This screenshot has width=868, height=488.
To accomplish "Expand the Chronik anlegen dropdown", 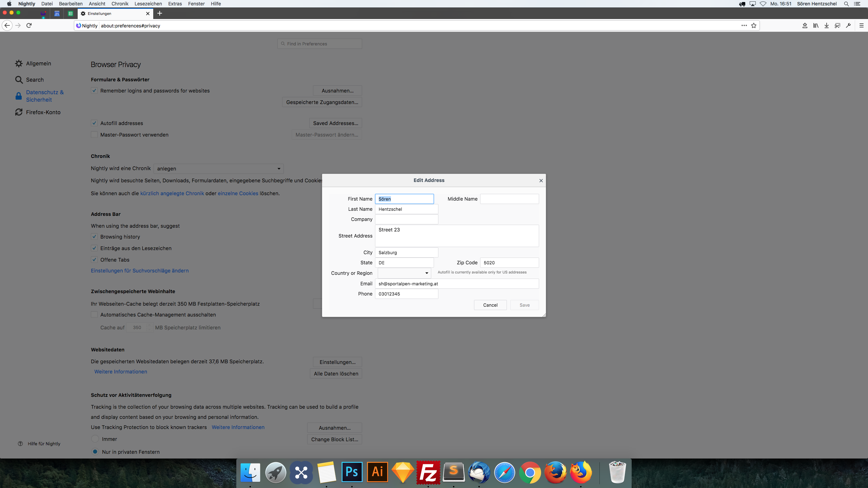I will click(218, 168).
